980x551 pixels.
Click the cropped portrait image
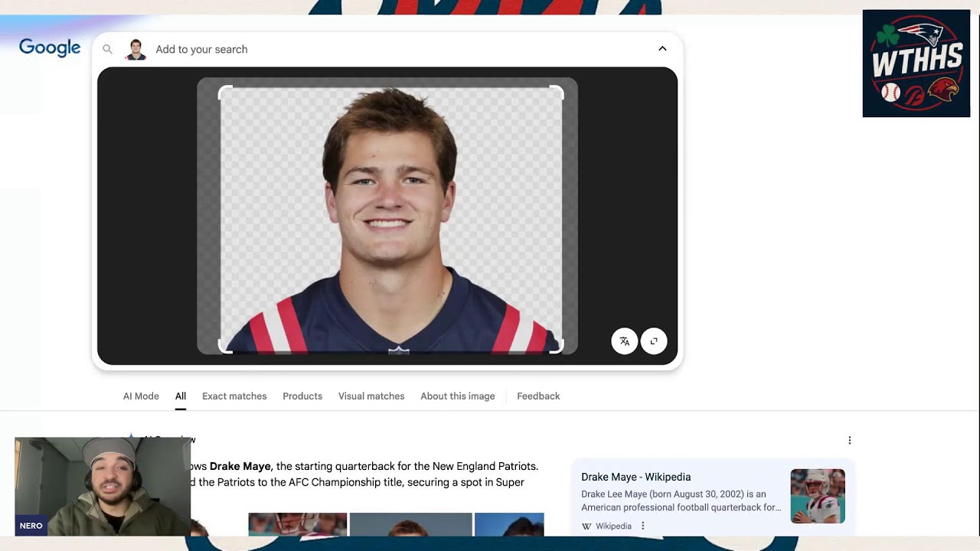pyautogui.click(x=391, y=220)
